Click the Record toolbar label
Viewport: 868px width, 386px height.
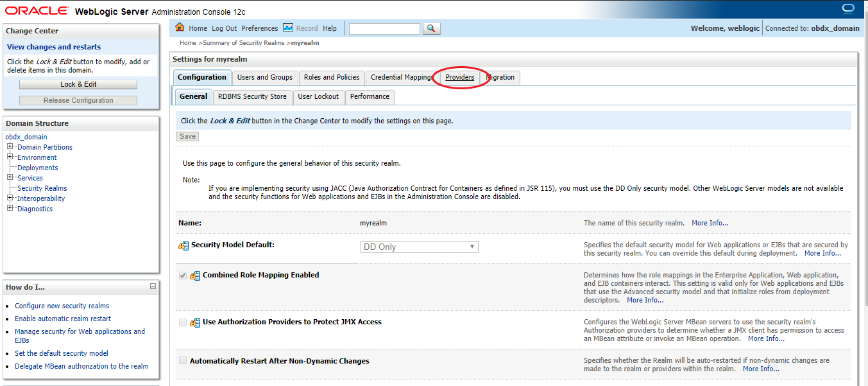coord(307,28)
